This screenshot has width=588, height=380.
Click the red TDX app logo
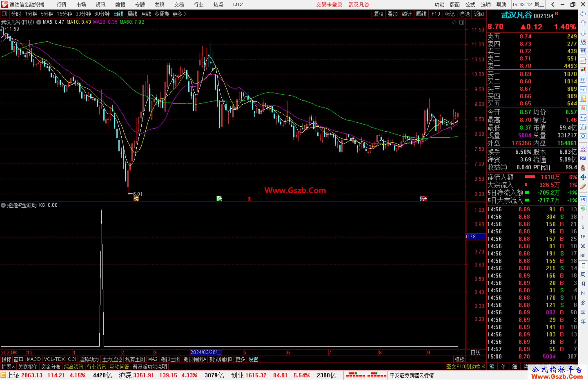[4, 4]
